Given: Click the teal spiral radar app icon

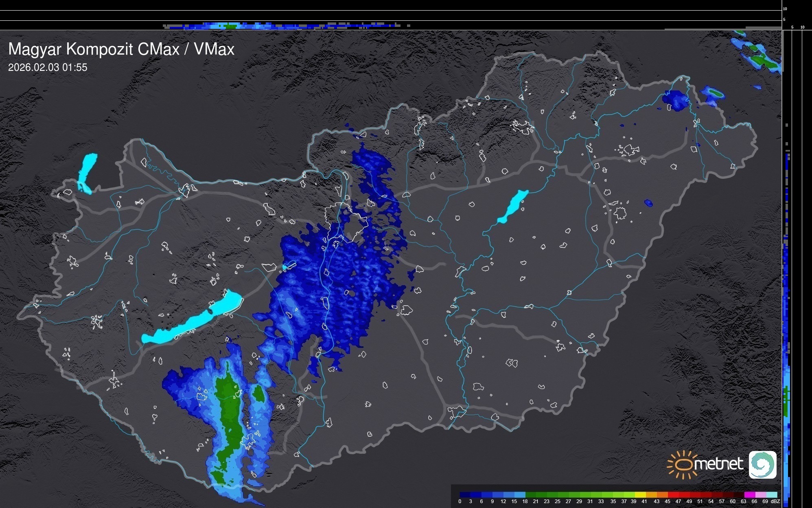Looking at the screenshot, I should point(762,464).
